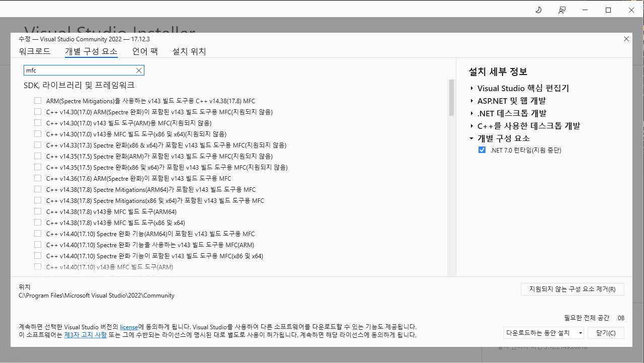The width and height of the screenshot is (644, 363).
Task: Open 제3자 고지 사항 link
Action: (x=85, y=335)
